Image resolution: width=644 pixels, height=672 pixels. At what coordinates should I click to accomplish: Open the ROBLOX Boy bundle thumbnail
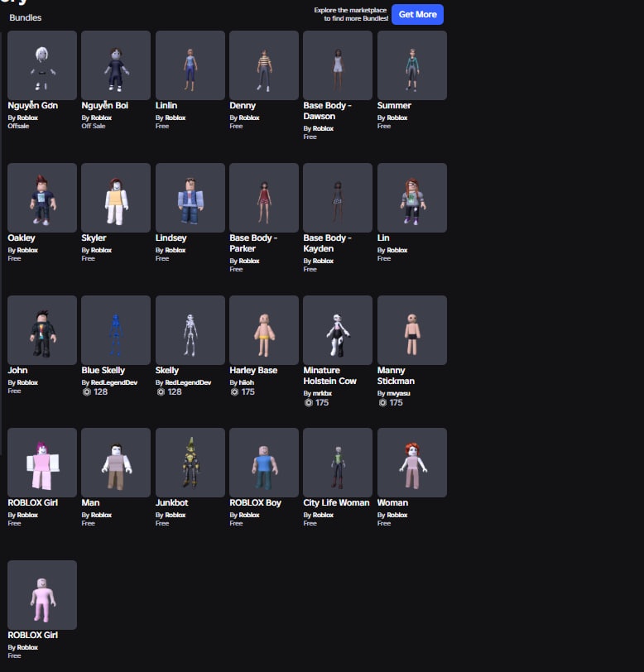click(x=264, y=463)
